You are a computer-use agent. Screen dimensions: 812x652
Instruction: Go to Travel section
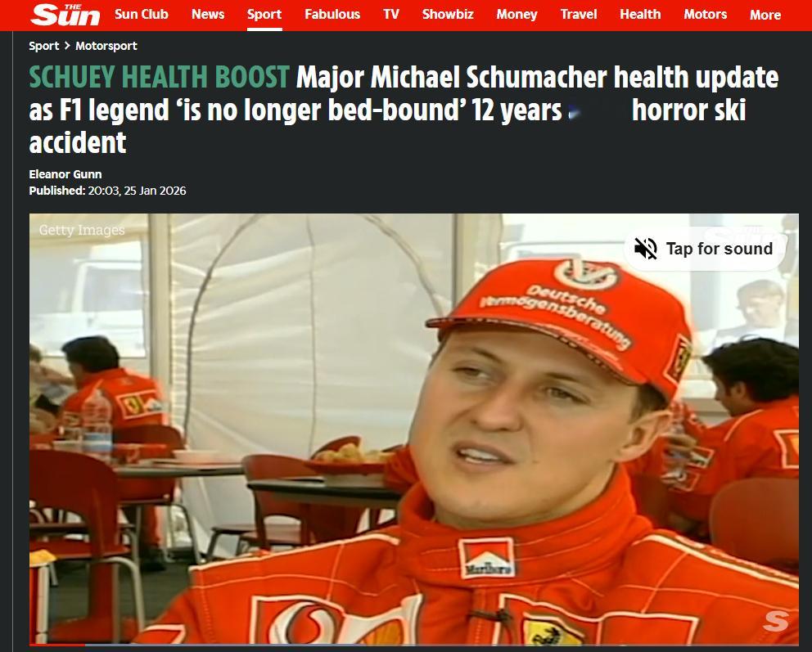579,15
